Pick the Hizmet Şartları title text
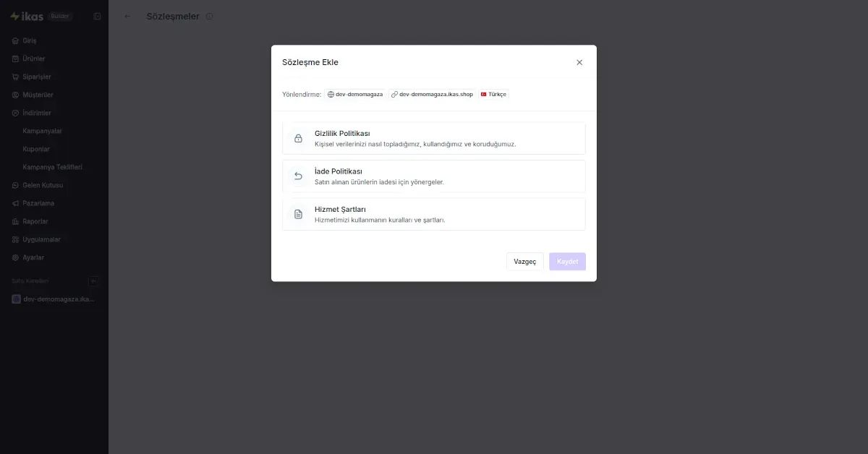This screenshot has width=868, height=454. click(x=340, y=209)
